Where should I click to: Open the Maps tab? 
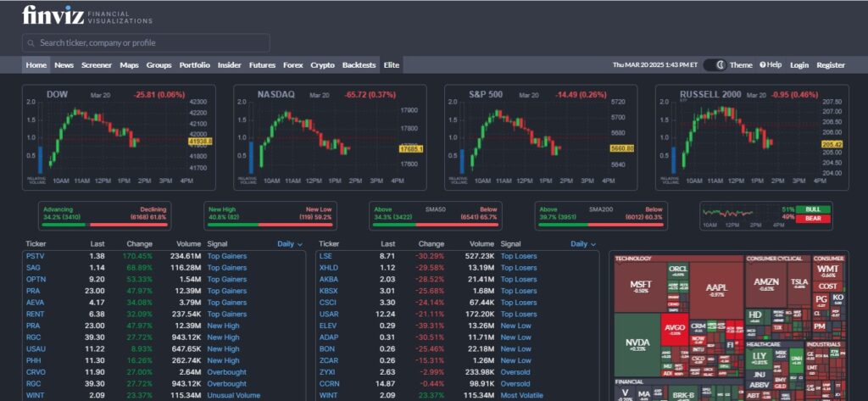click(x=129, y=64)
